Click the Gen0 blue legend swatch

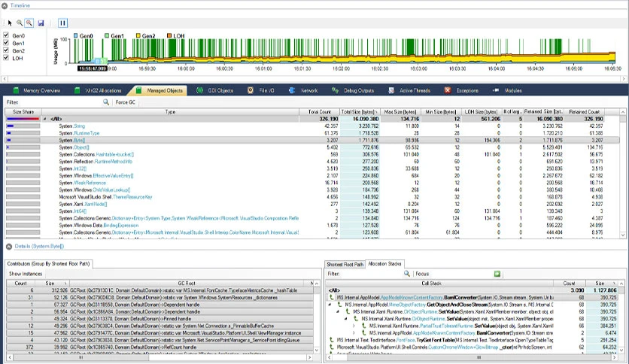click(75, 35)
